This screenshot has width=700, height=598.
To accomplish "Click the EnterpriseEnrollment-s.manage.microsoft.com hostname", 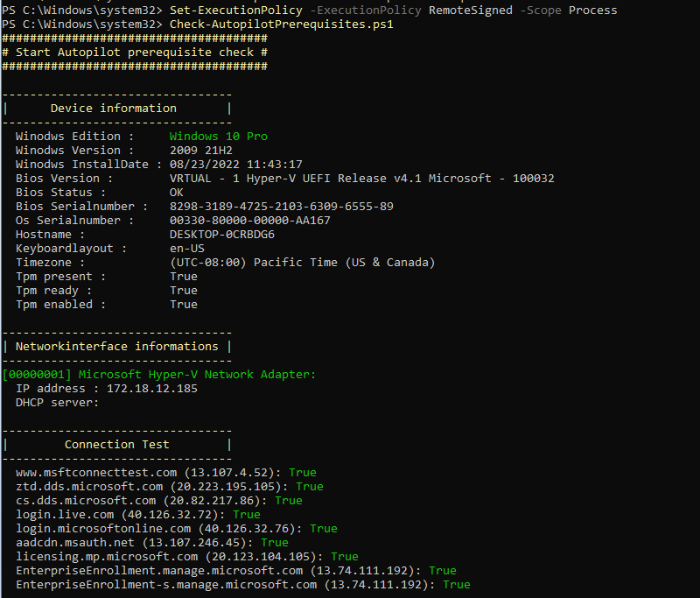I will [166, 585].
